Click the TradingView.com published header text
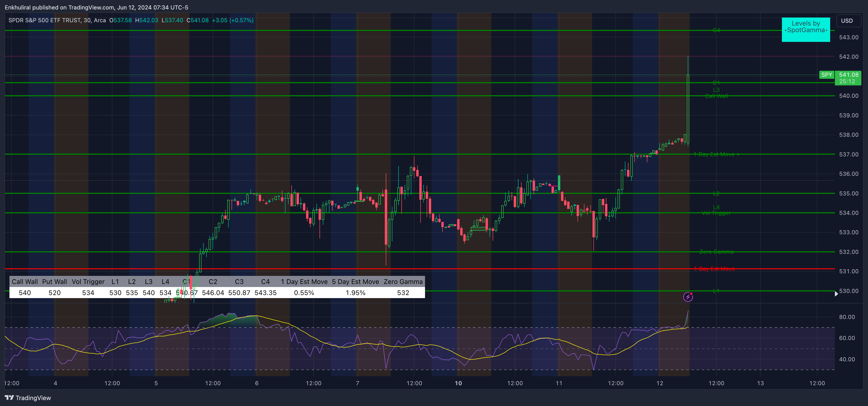The width and height of the screenshot is (868, 406). pyautogui.click(x=96, y=7)
